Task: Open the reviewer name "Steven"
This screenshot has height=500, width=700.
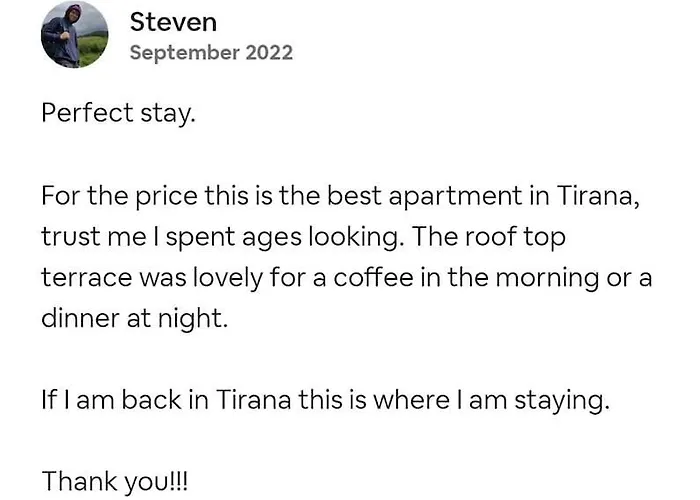Action: point(173,22)
